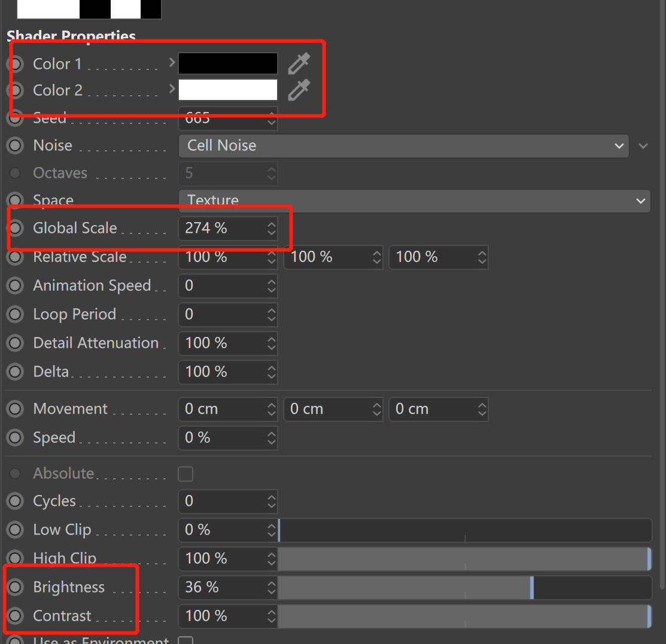Click Cycles stepper arrows
666x644 pixels.
272,502
